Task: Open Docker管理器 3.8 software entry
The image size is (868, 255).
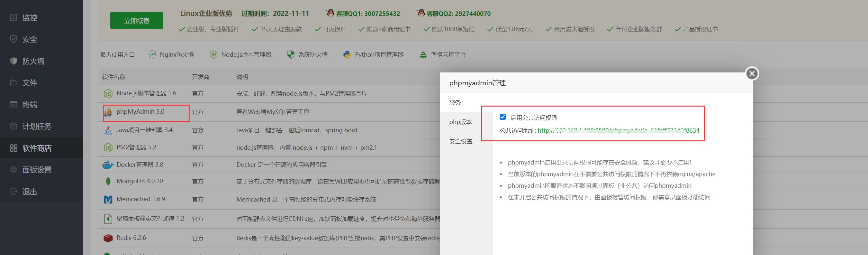Action: (x=140, y=165)
